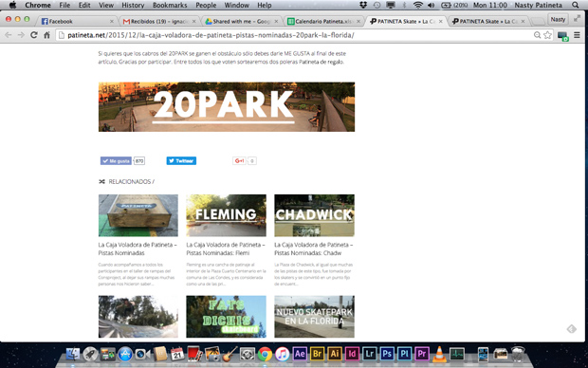Open Spotlight search magnifier
The height and width of the screenshot is (368, 588).
point(576,5)
